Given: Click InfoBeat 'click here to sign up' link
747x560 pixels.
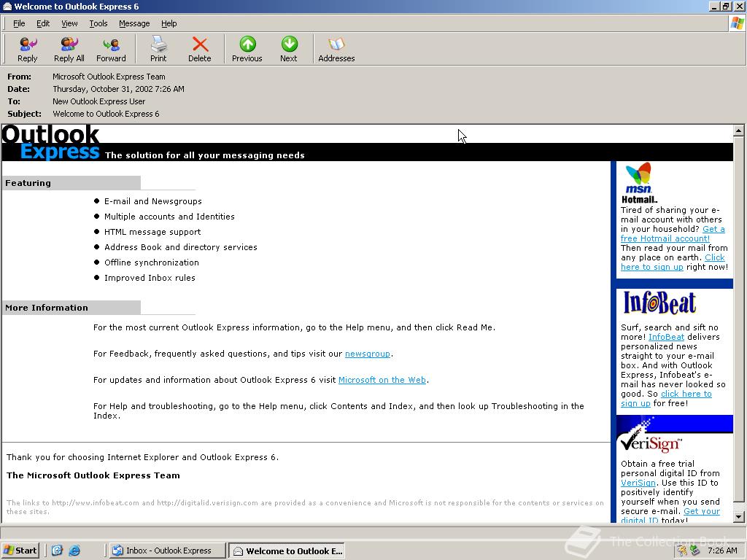Looking at the screenshot, I should coord(686,394).
